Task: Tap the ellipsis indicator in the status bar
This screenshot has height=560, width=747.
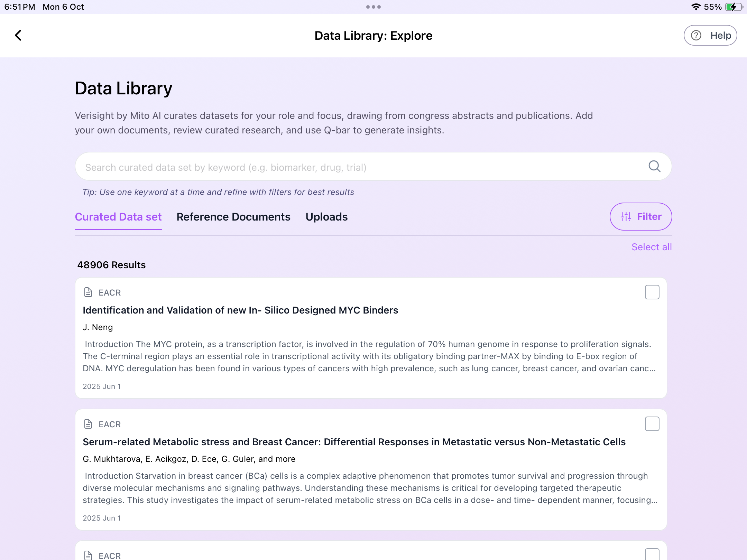Action: click(373, 7)
